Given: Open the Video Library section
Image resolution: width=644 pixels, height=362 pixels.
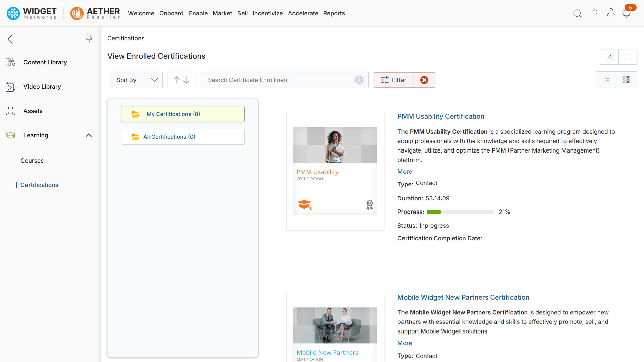Looking at the screenshot, I should pyautogui.click(x=42, y=86).
